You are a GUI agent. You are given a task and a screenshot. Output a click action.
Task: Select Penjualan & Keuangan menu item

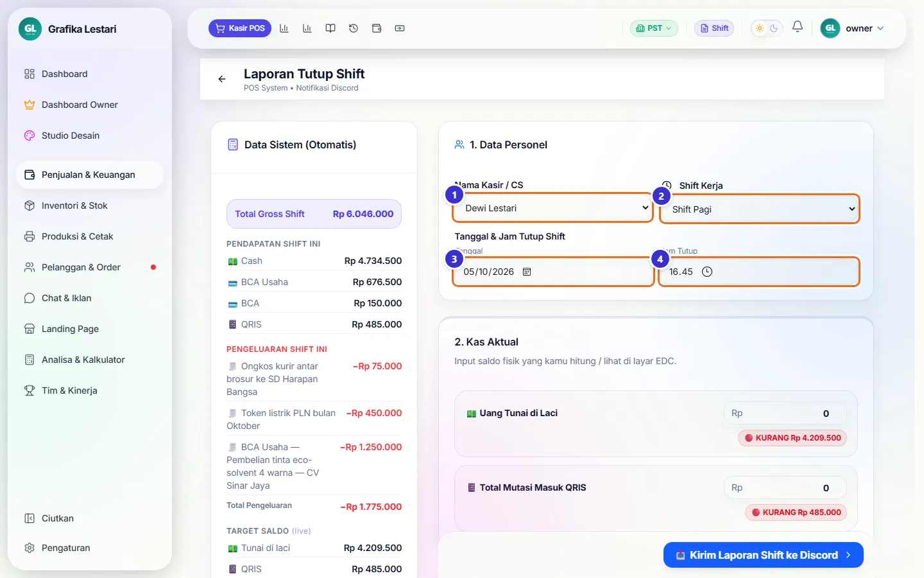coord(90,175)
